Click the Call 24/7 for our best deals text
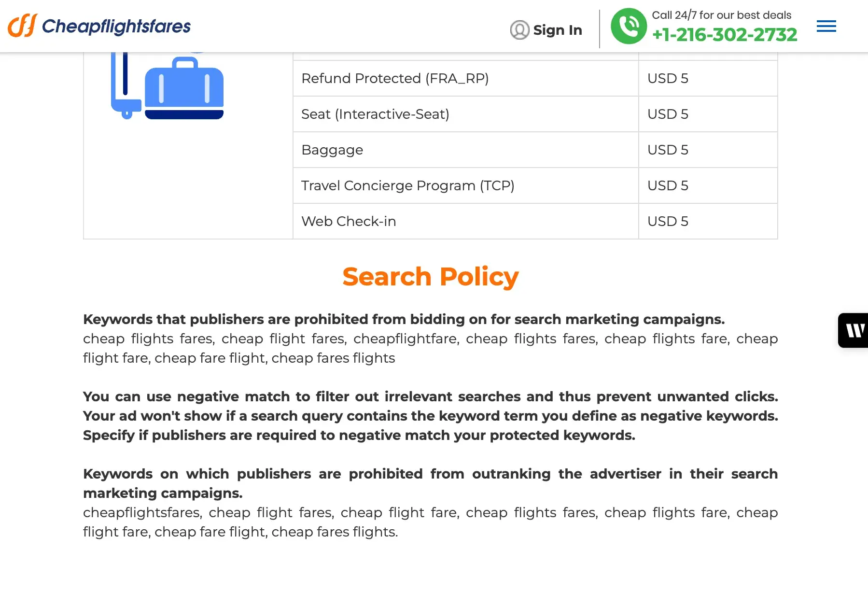Viewport: 868px width, 593px height. click(x=722, y=15)
